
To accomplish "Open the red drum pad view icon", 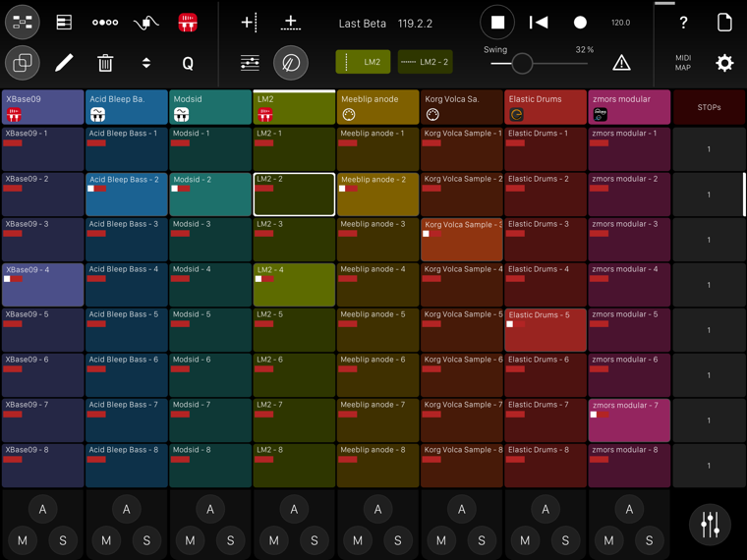I will (x=188, y=23).
